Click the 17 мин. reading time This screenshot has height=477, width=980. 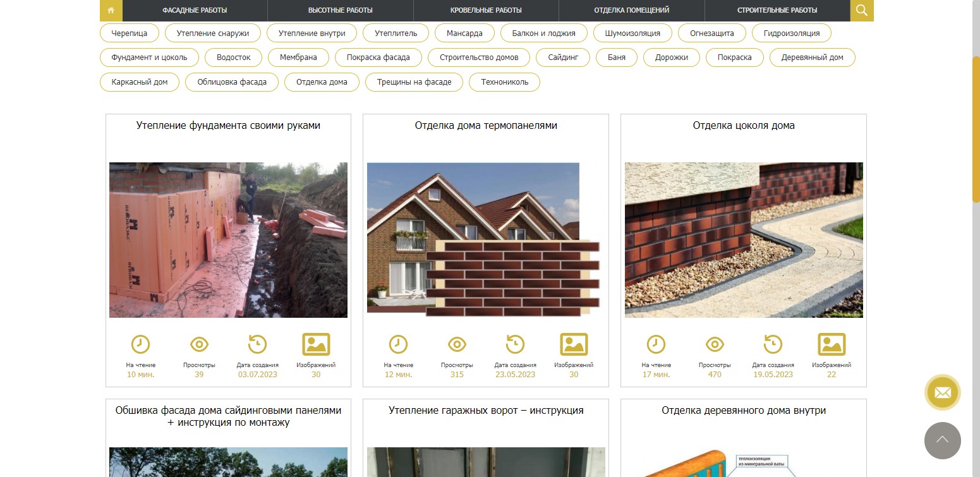(x=656, y=375)
